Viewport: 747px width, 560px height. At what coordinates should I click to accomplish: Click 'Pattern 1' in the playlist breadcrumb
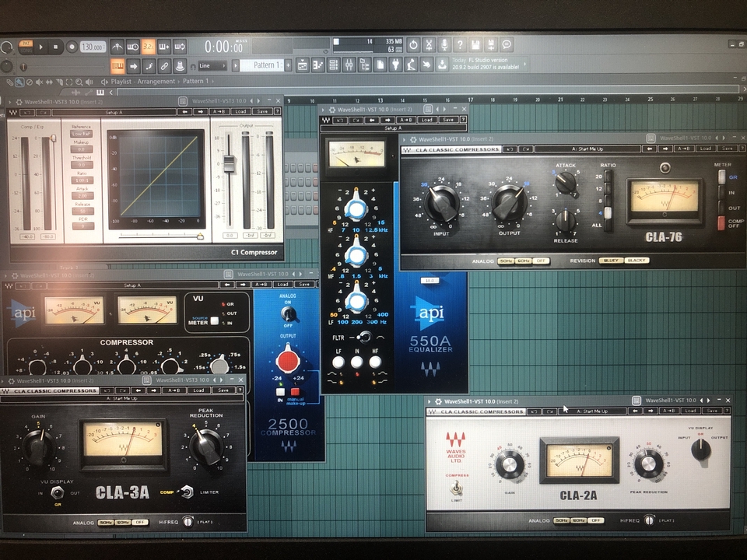coord(196,82)
